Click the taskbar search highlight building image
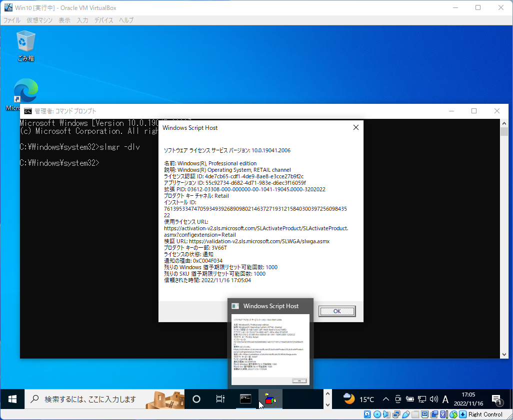 (x=165, y=399)
